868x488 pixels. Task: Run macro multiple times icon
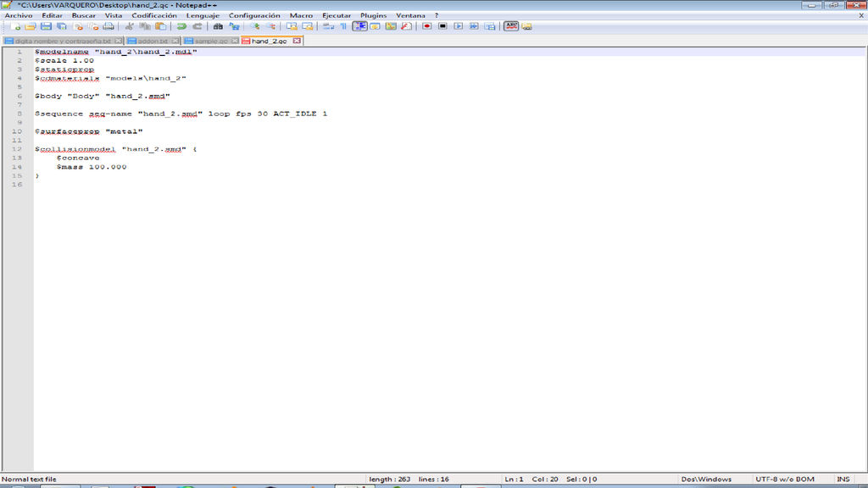click(474, 26)
